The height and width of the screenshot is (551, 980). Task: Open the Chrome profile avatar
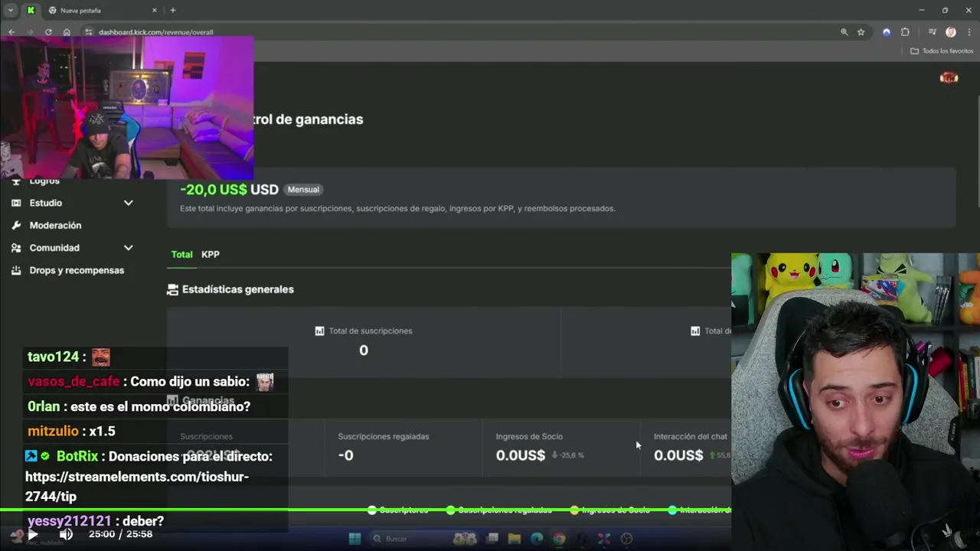(951, 32)
